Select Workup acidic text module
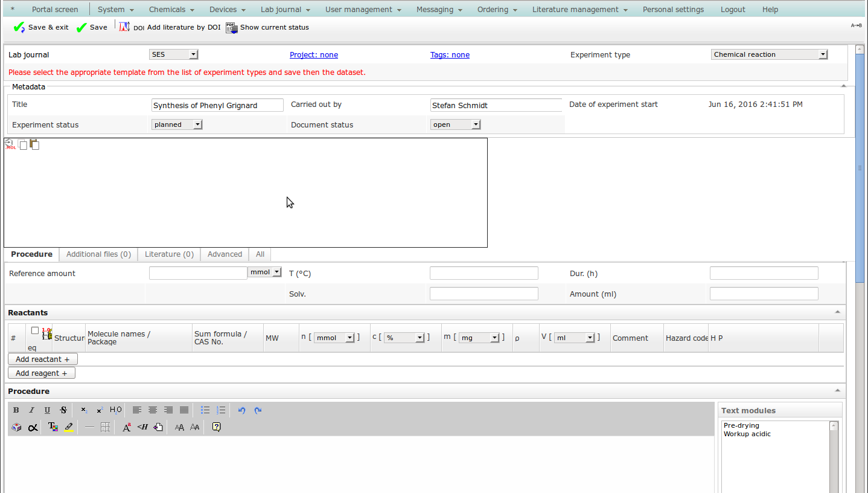The image size is (868, 493). [x=747, y=434]
